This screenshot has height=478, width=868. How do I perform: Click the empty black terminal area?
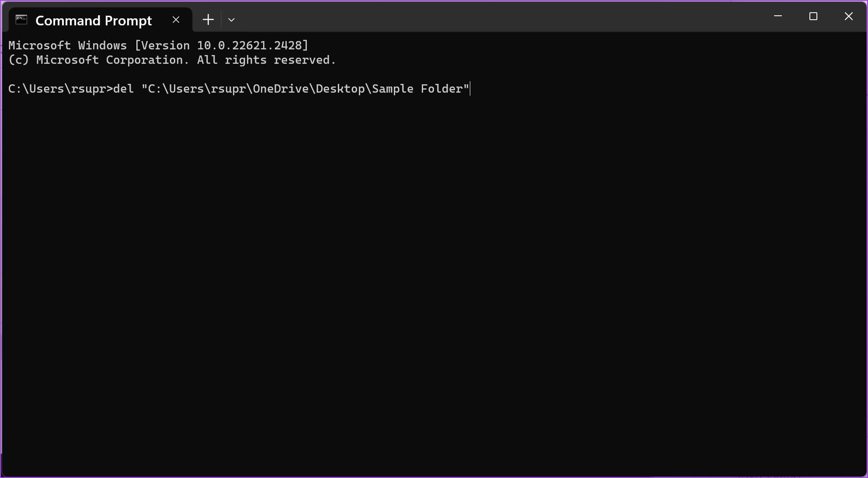433,280
